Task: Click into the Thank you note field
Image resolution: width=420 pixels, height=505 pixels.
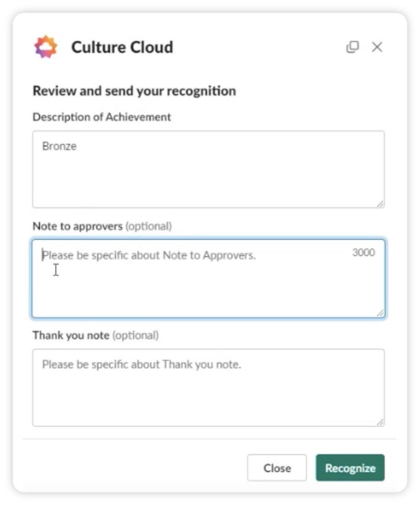Action: click(x=208, y=388)
